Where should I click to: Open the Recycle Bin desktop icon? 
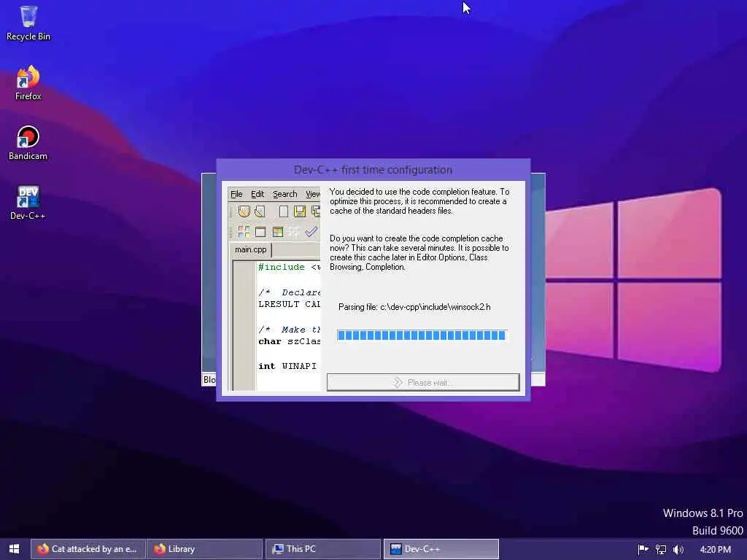tap(28, 23)
